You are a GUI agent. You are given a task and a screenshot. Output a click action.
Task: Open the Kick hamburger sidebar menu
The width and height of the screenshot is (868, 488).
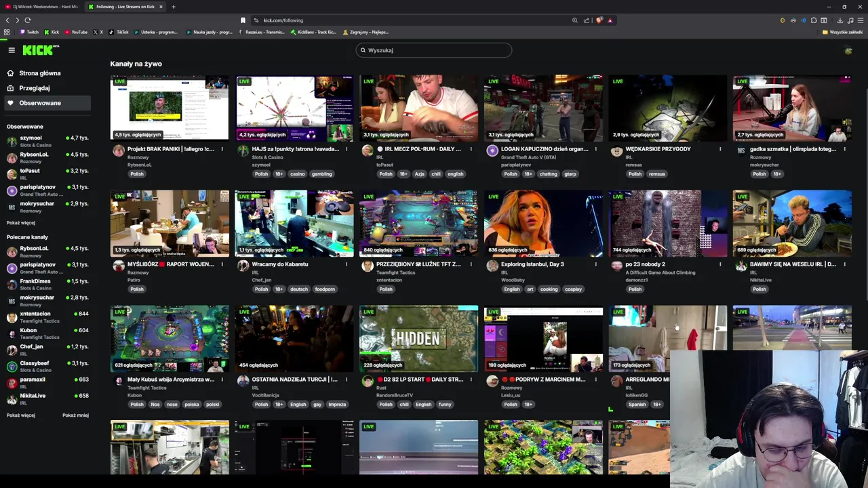[12, 50]
